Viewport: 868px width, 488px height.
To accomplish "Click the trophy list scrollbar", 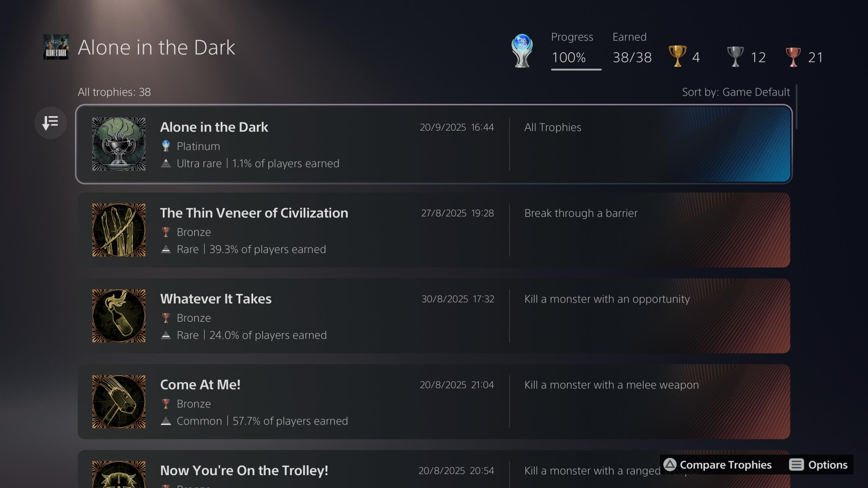I will click(x=796, y=107).
